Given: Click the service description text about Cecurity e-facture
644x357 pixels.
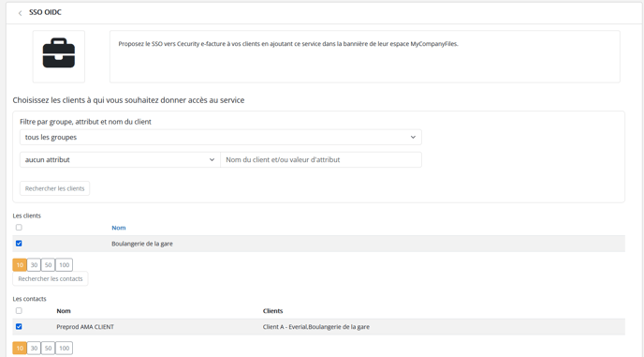Looking at the screenshot, I should point(288,44).
